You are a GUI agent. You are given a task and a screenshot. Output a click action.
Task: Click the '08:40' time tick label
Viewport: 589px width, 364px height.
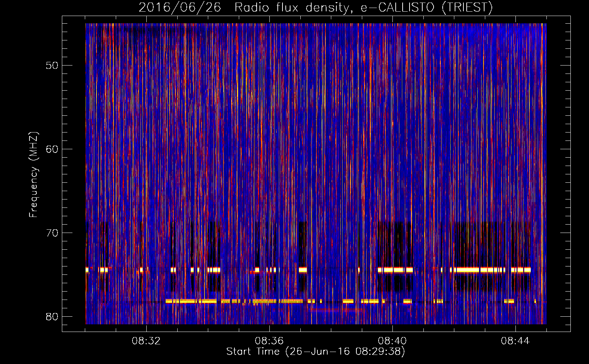392,341
